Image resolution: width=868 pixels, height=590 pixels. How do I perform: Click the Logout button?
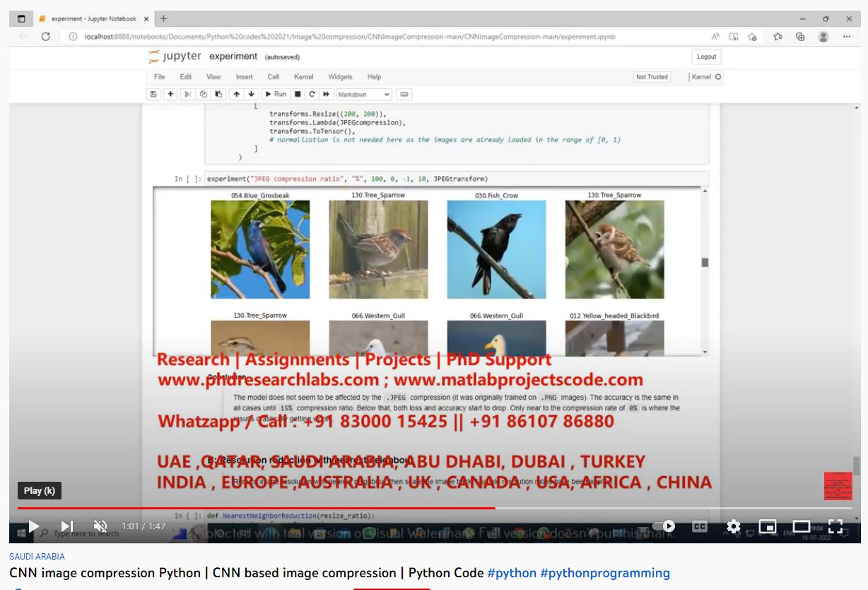click(x=706, y=57)
